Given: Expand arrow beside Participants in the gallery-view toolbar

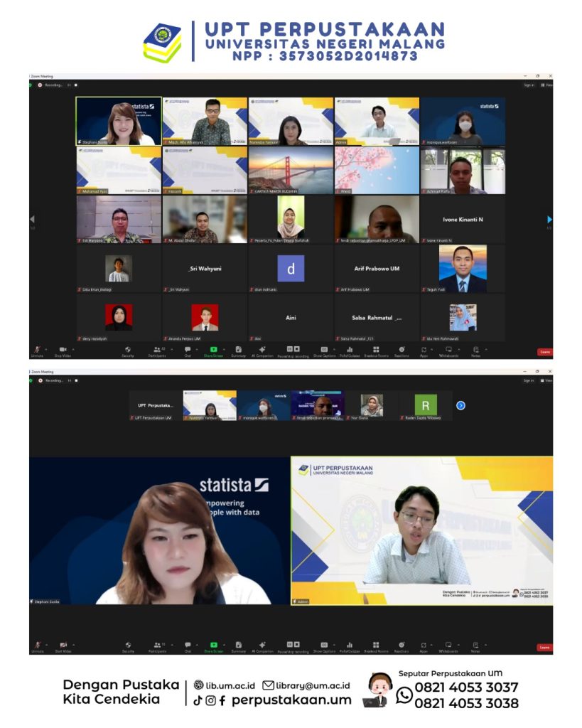Looking at the screenshot, I should [172, 349].
